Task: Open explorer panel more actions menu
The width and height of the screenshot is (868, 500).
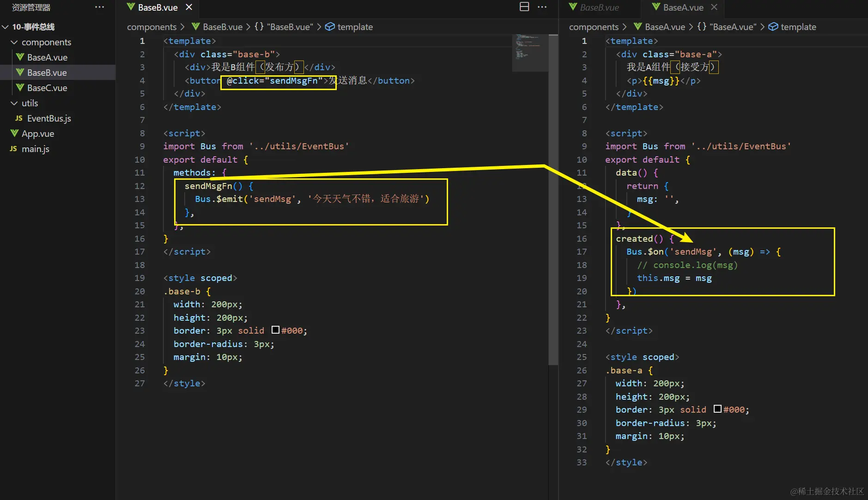Action: [x=99, y=7]
